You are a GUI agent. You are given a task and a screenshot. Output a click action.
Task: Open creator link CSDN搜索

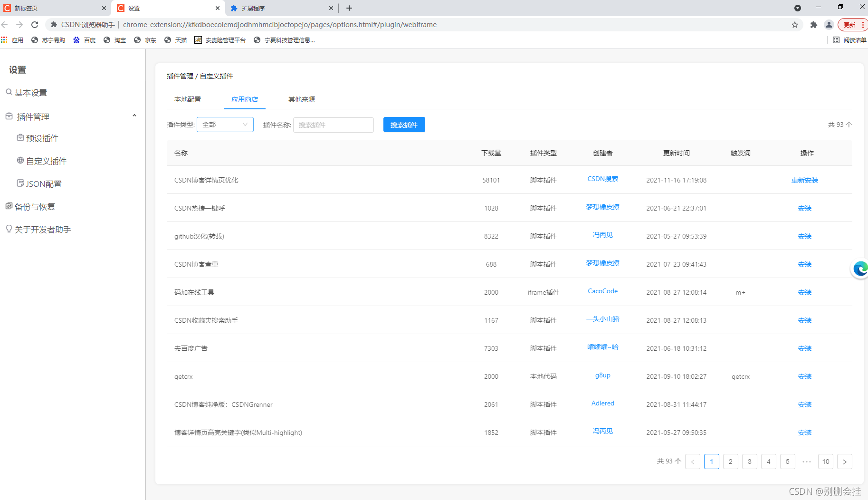pyautogui.click(x=603, y=179)
